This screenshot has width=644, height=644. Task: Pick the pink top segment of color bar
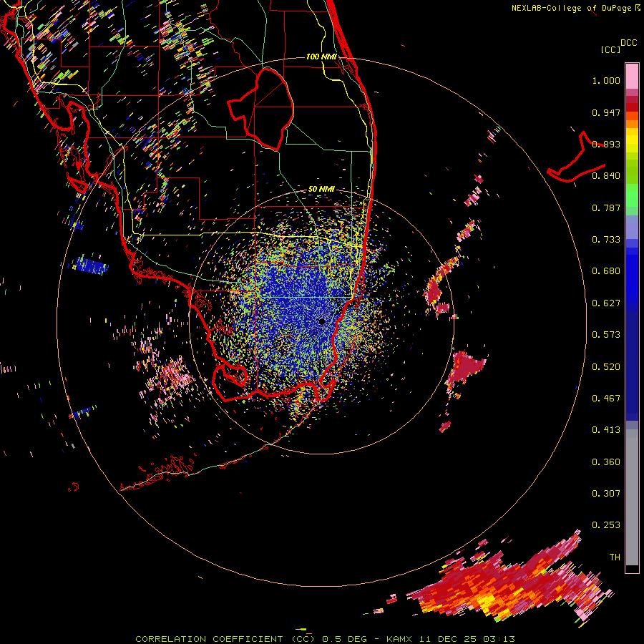click(632, 77)
